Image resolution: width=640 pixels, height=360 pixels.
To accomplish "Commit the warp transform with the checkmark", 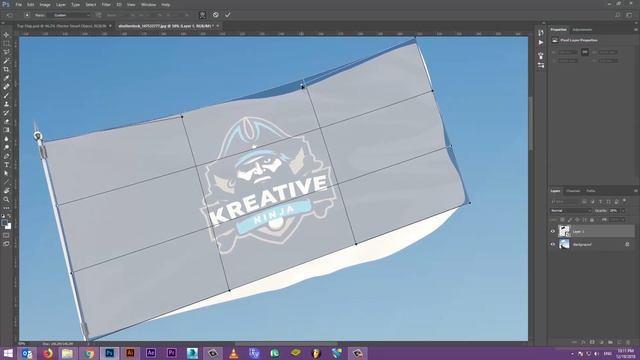I will point(227,15).
